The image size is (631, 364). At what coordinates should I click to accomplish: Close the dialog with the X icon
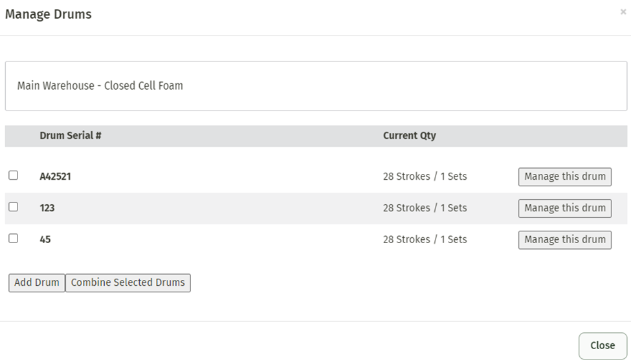click(623, 12)
